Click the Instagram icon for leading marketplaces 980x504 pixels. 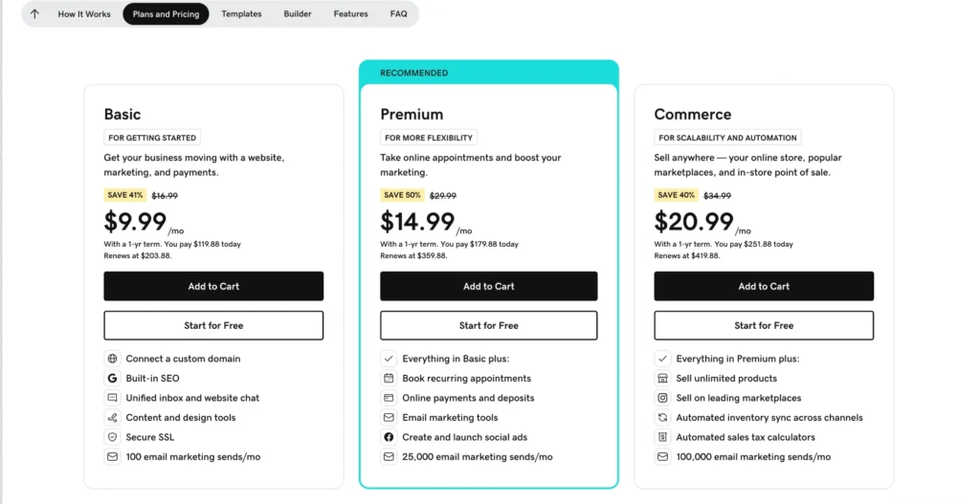click(x=662, y=398)
